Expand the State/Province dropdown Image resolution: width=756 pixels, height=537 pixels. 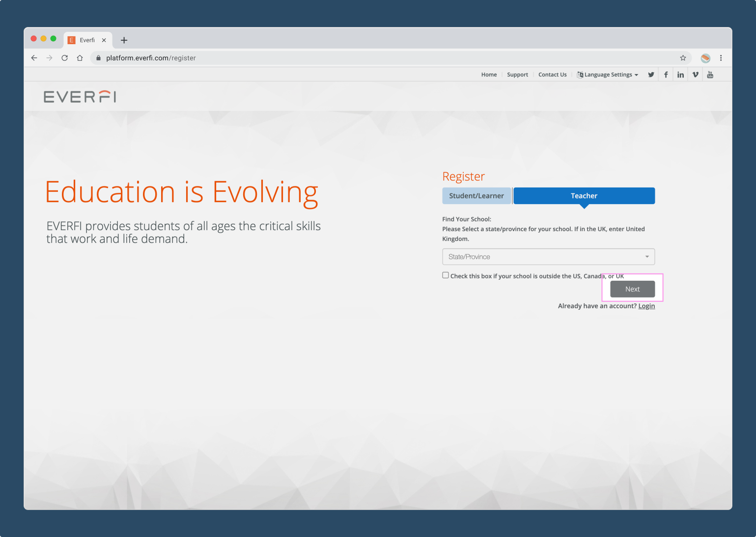pyautogui.click(x=548, y=257)
